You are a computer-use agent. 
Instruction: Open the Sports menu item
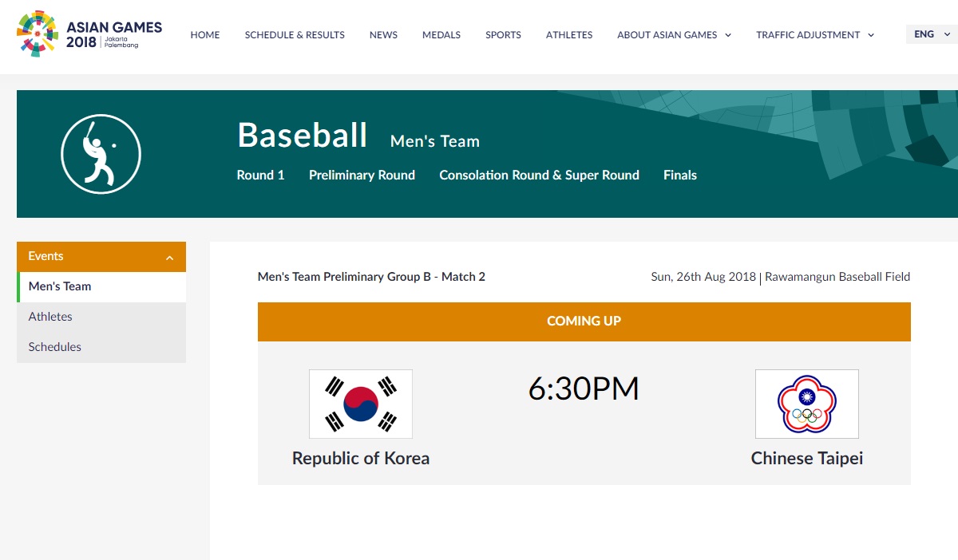click(x=503, y=35)
